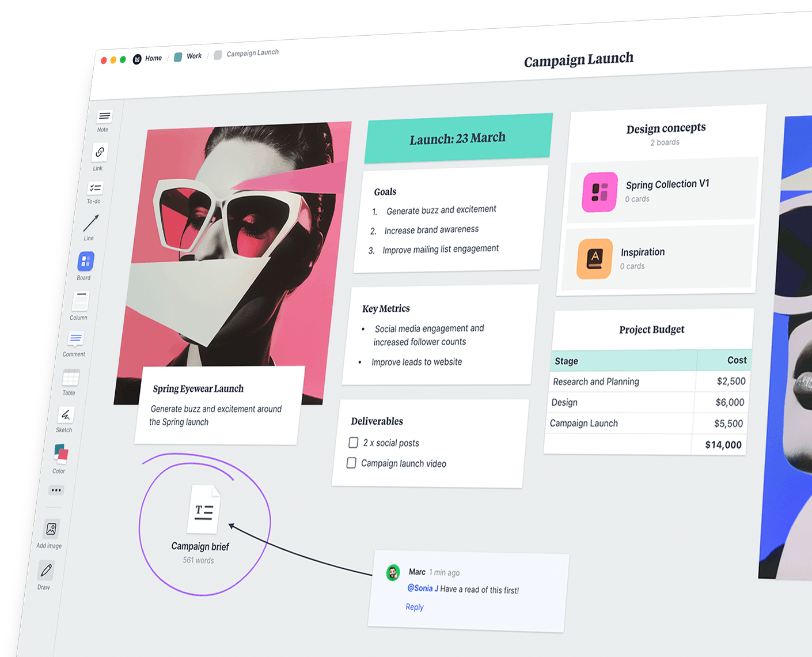The image size is (812, 657).
Task: Navigate to Work in the breadcrumb
Action: [x=193, y=56]
